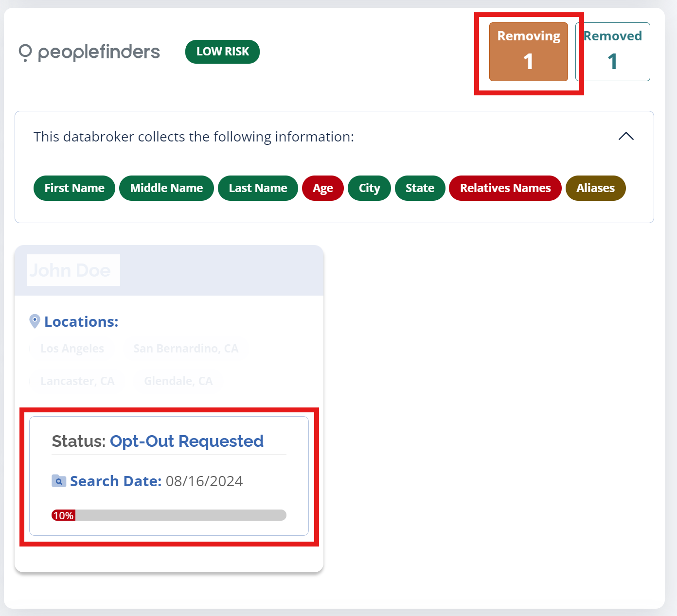Viewport: 677px width, 616px height.
Task: Click the State tag
Action: 420,188
